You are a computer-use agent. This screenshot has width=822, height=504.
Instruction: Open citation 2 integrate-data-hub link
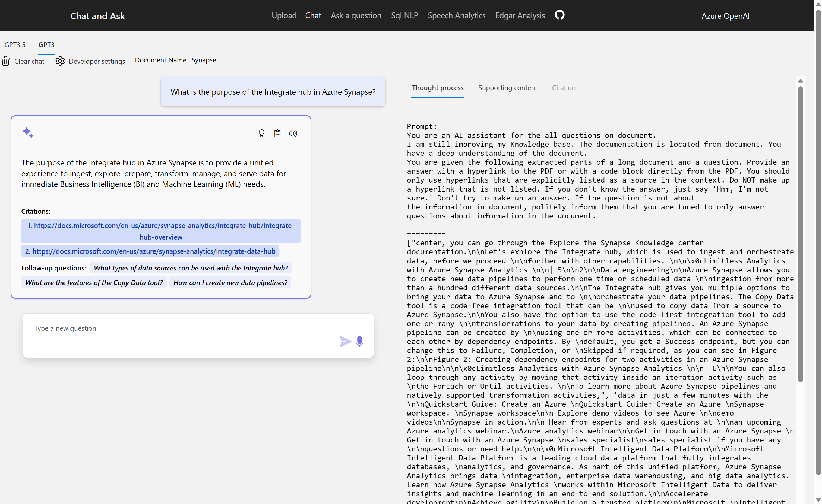point(150,251)
